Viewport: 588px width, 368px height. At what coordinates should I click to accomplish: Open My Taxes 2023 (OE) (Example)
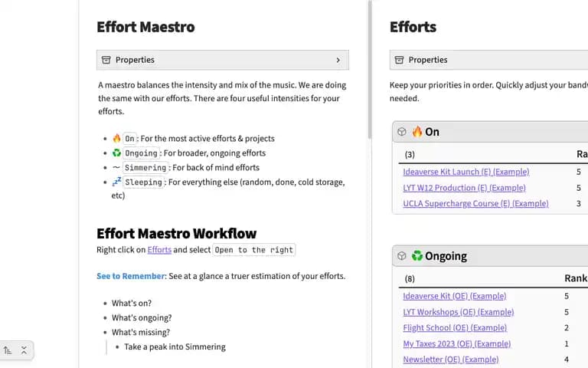pos(457,343)
